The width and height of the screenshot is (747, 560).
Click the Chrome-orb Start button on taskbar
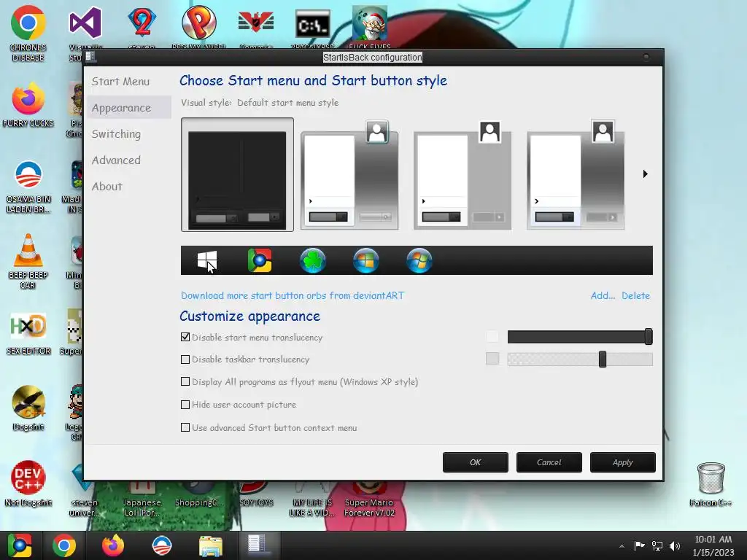pyautogui.click(x=20, y=545)
